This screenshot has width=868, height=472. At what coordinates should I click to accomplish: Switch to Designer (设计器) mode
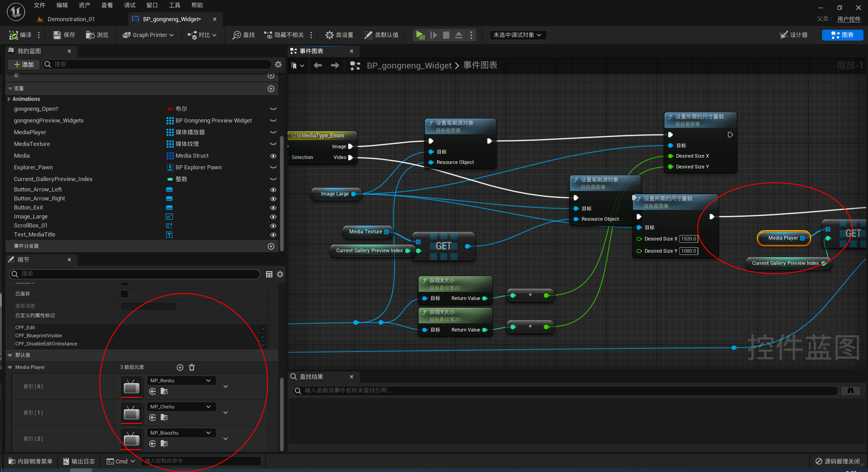794,35
